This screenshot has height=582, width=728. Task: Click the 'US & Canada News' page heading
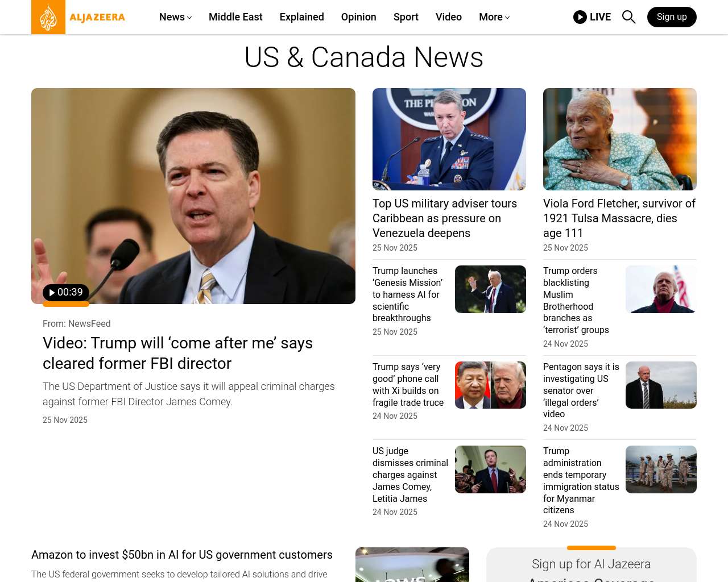tap(364, 57)
